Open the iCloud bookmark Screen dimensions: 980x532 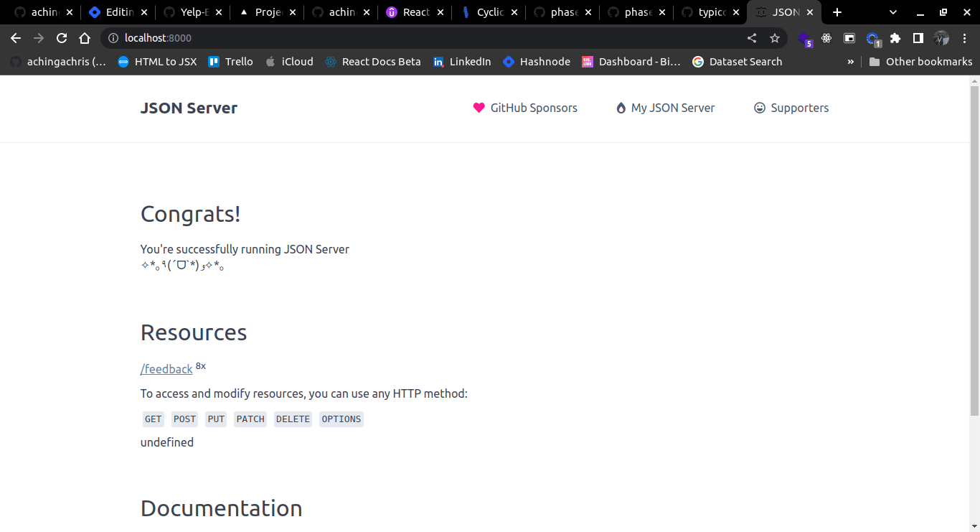pos(289,62)
